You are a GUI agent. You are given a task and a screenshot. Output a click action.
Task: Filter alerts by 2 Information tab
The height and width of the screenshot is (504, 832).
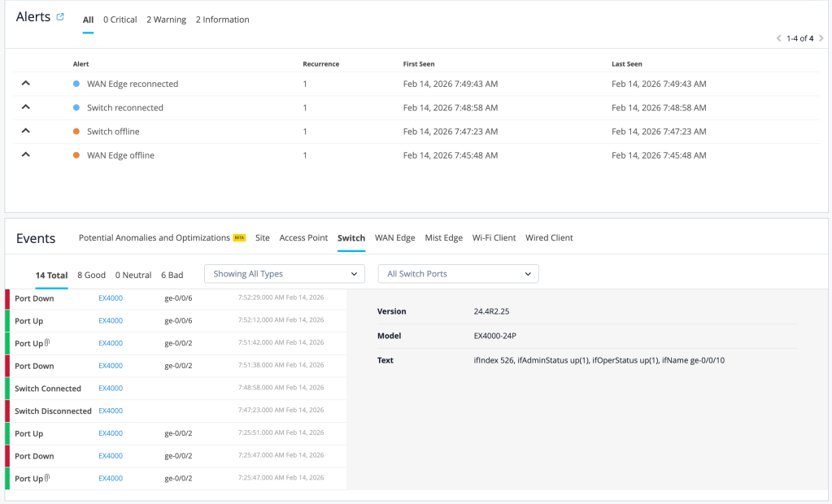coord(222,20)
